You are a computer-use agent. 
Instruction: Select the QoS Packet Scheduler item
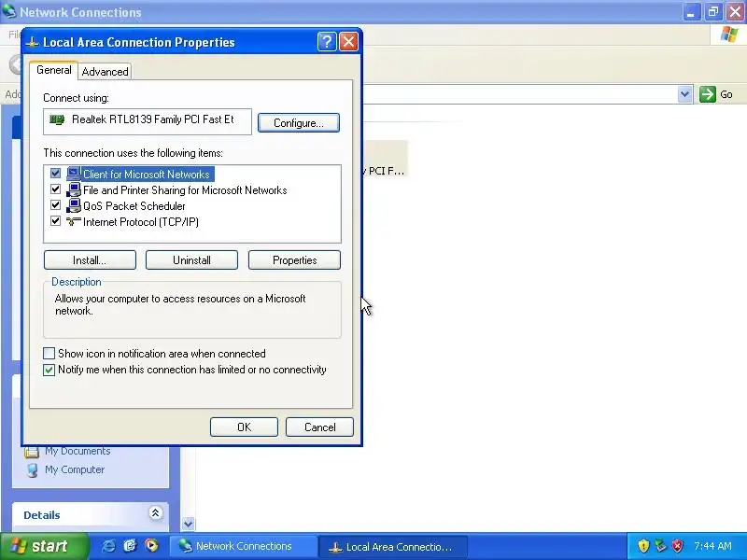tap(134, 206)
